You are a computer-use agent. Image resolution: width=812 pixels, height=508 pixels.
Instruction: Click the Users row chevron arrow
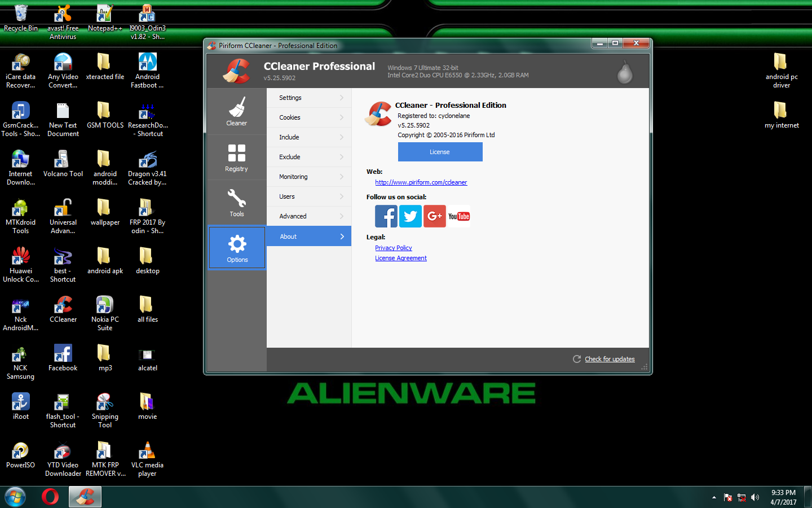tap(342, 196)
